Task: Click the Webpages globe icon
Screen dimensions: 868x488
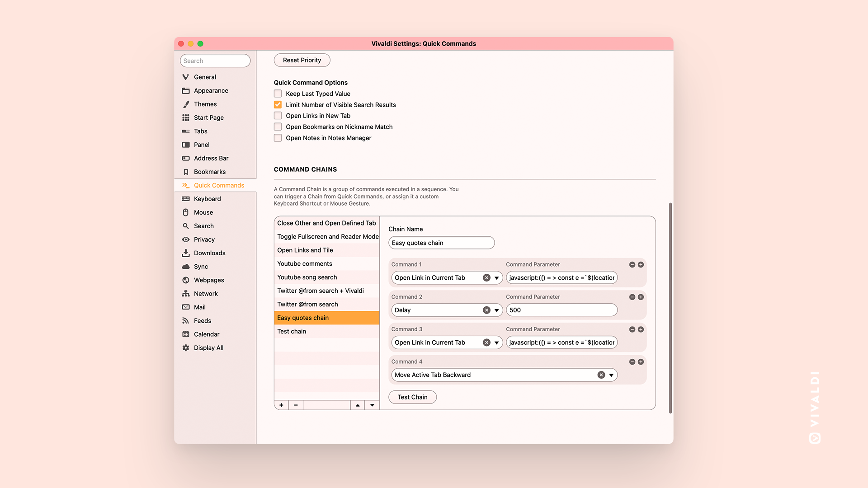Action: click(186, 280)
